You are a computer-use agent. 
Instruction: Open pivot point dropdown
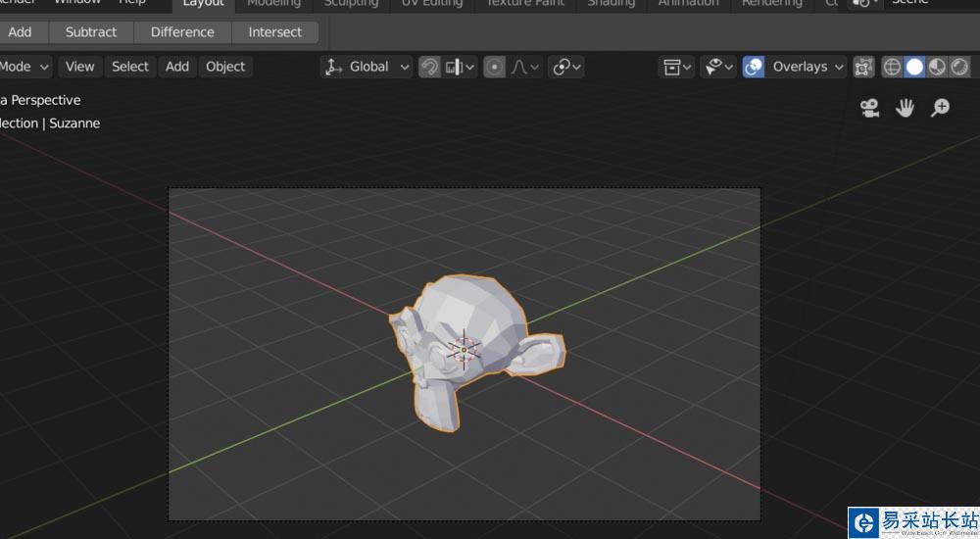click(566, 67)
